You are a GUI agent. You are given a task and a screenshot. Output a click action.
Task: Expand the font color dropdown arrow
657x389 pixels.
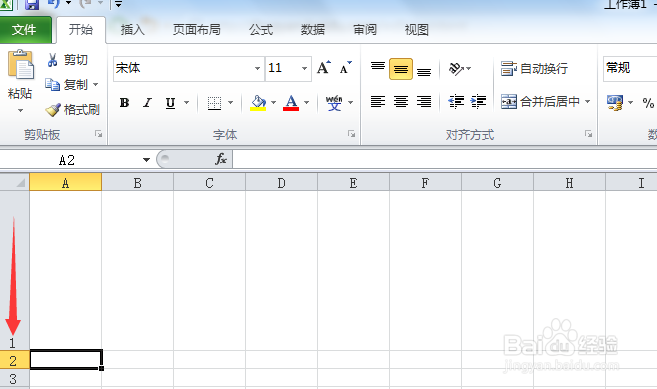pyautogui.click(x=307, y=103)
